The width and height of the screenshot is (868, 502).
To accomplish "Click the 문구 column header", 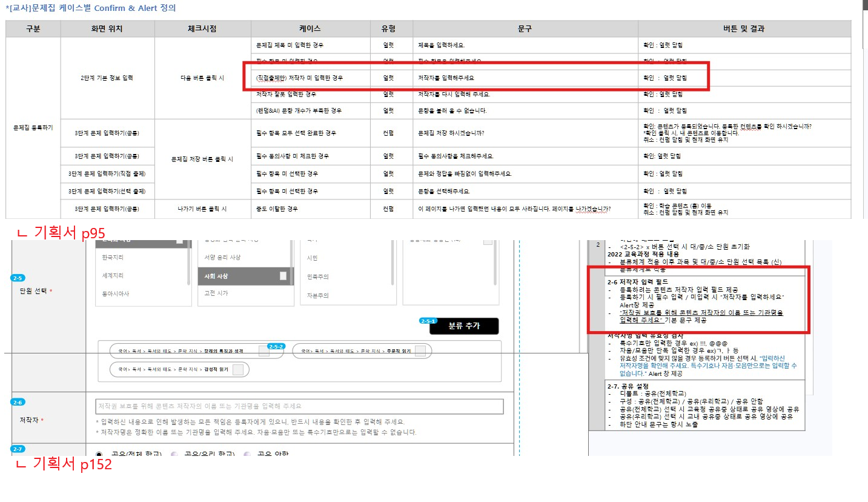I will click(525, 28).
